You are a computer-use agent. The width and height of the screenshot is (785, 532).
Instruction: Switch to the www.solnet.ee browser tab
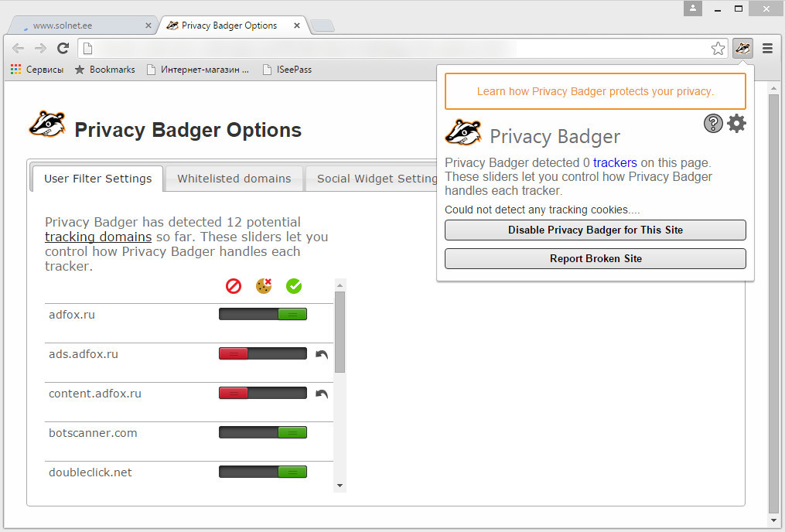point(84,26)
